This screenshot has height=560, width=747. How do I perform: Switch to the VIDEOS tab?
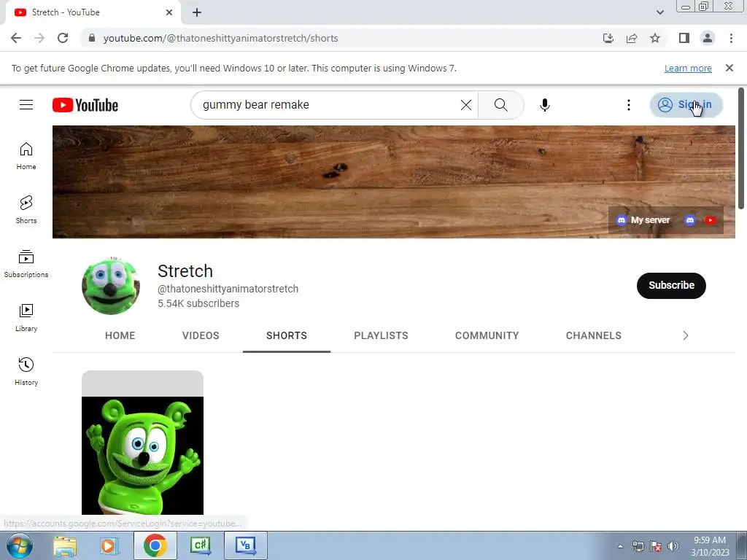coord(201,335)
